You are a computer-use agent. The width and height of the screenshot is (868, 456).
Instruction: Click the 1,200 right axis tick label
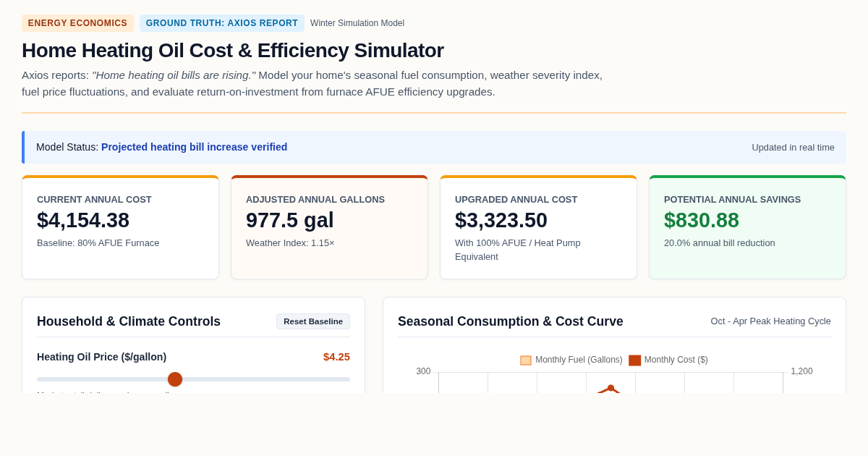pos(801,371)
